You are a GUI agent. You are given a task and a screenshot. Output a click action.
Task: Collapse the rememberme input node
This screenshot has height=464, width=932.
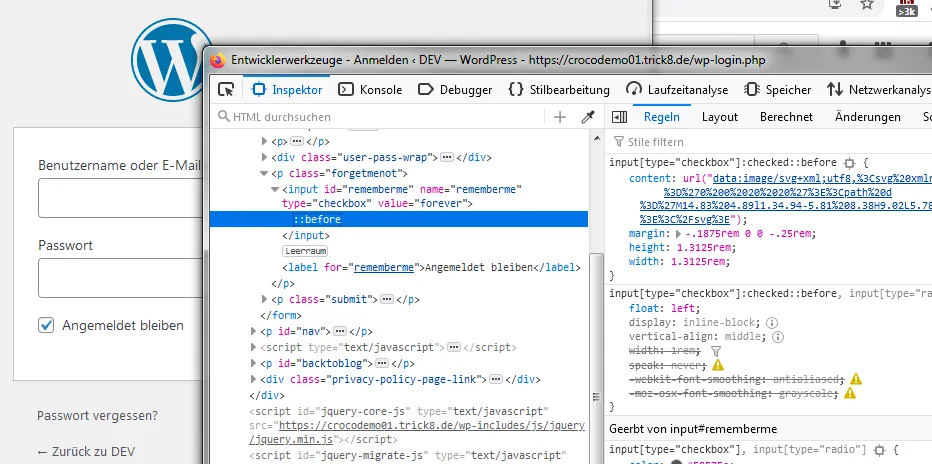pos(275,190)
